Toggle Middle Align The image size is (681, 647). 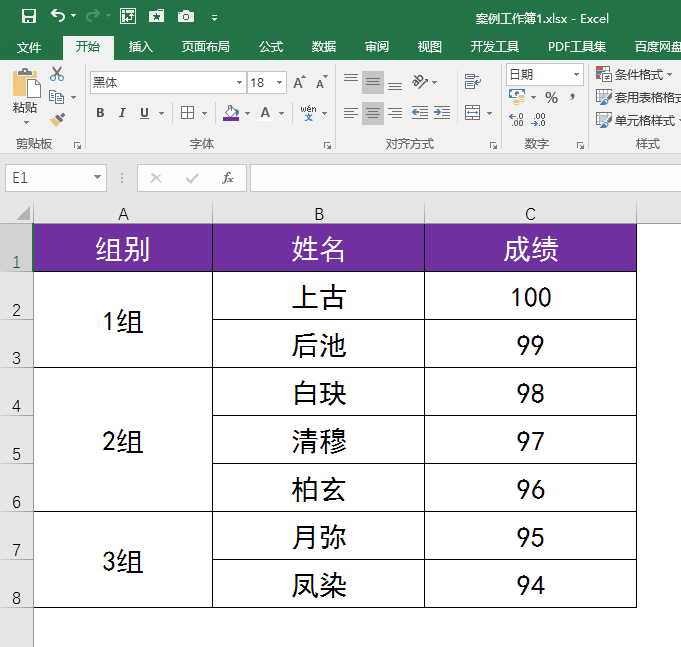tap(373, 82)
